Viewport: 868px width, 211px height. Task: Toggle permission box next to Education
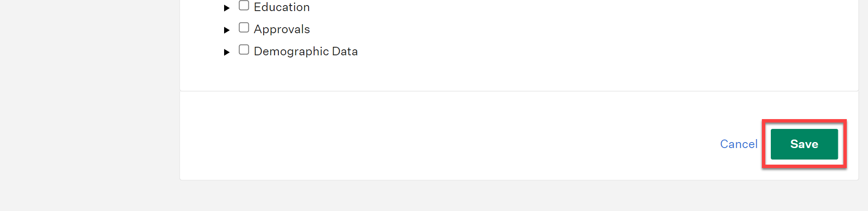[244, 6]
